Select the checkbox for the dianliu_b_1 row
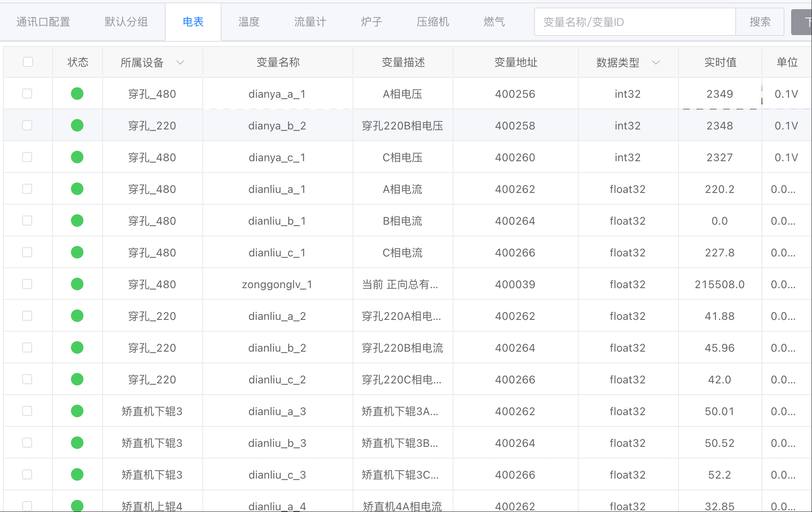 tap(27, 221)
